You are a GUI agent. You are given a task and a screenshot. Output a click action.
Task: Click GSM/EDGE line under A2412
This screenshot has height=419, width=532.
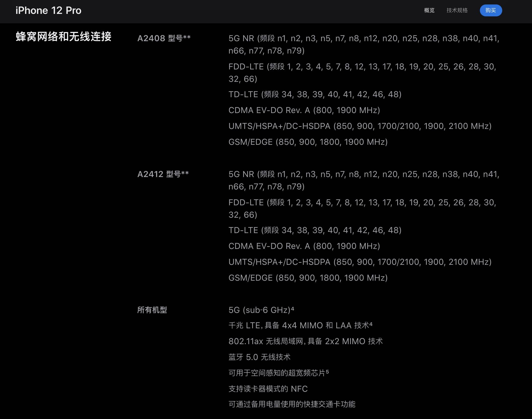[x=308, y=278]
